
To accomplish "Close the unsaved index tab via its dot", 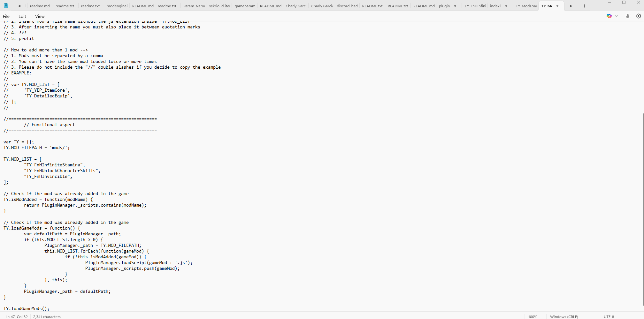I will 506,6.
